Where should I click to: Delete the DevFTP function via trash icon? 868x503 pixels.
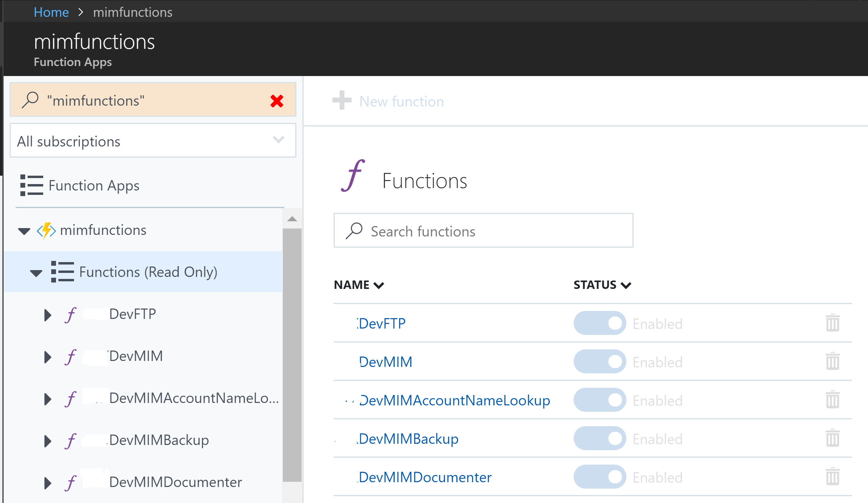pos(832,323)
